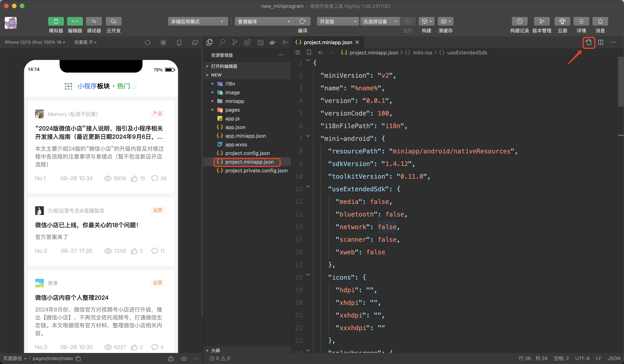This screenshot has width=624, height=364.
Task: Collapse the NEW project section
Action: (247, 75)
